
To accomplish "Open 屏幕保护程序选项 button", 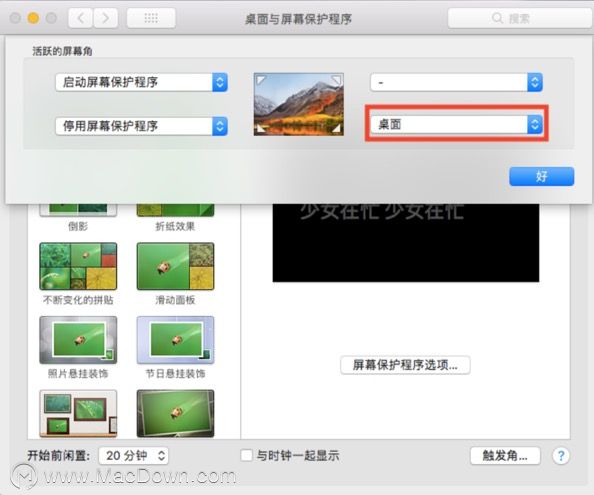I will pyautogui.click(x=405, y=365).
